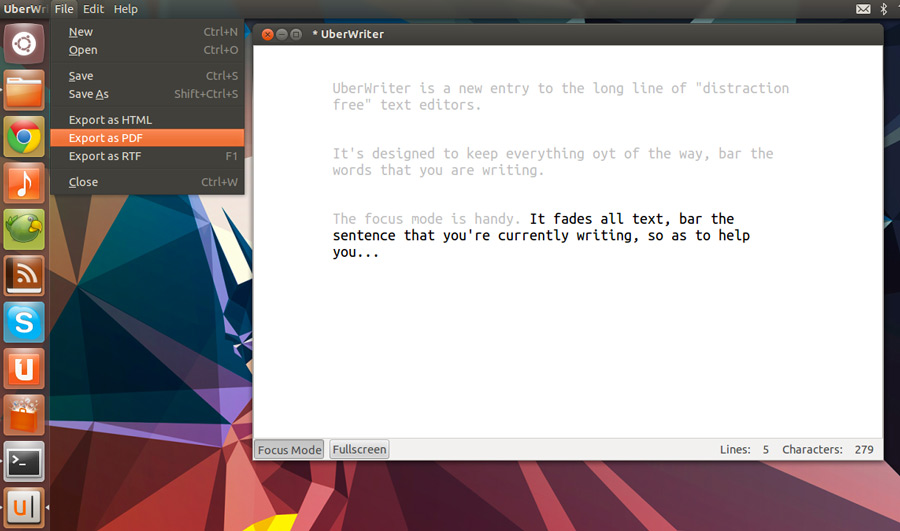Open Files manager from the launcher
This screenshot has width=900, height=531.
click(x=24, y=90)
